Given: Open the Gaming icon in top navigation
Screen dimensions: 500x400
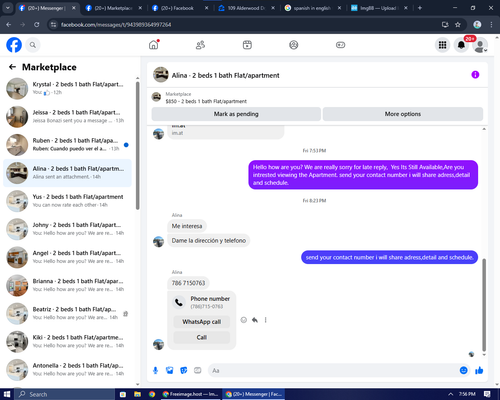Looking at the screenshot, I should [x=340, y=45].
